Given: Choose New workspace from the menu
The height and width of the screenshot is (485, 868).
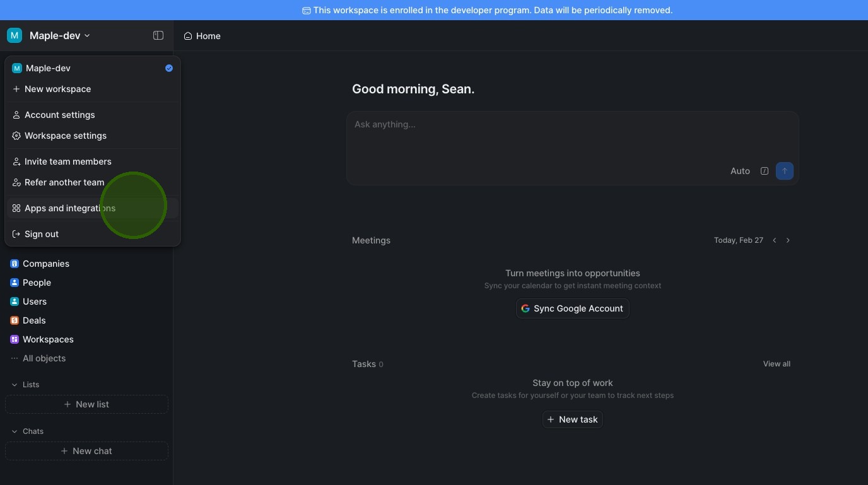Looking at the screenshot, I should point(93,89).
